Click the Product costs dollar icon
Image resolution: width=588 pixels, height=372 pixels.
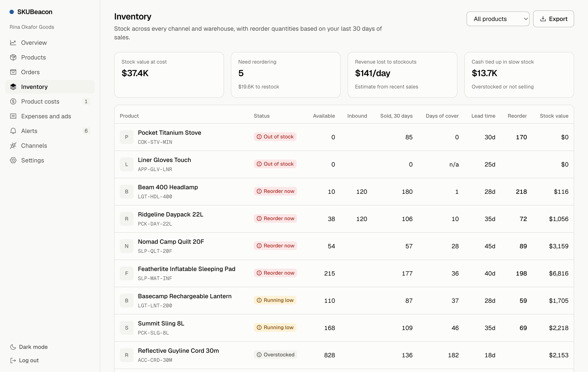pyautogui.click(x=13, y=101)
